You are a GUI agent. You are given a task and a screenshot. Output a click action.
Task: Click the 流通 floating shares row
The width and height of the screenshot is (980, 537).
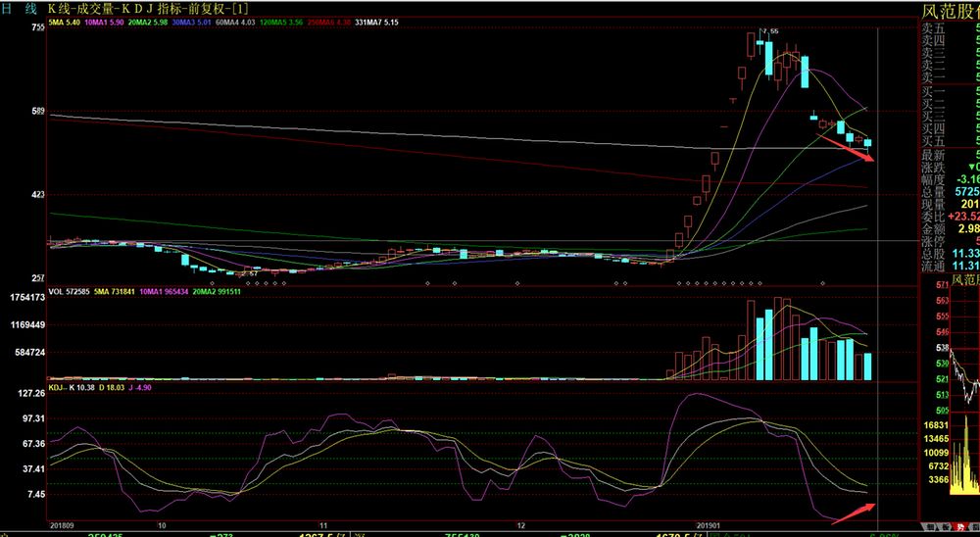click(951, 266)
